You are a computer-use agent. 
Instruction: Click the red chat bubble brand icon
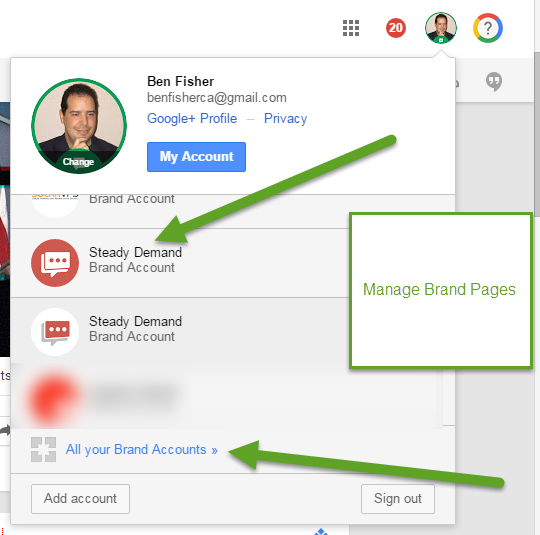point(55,263)
